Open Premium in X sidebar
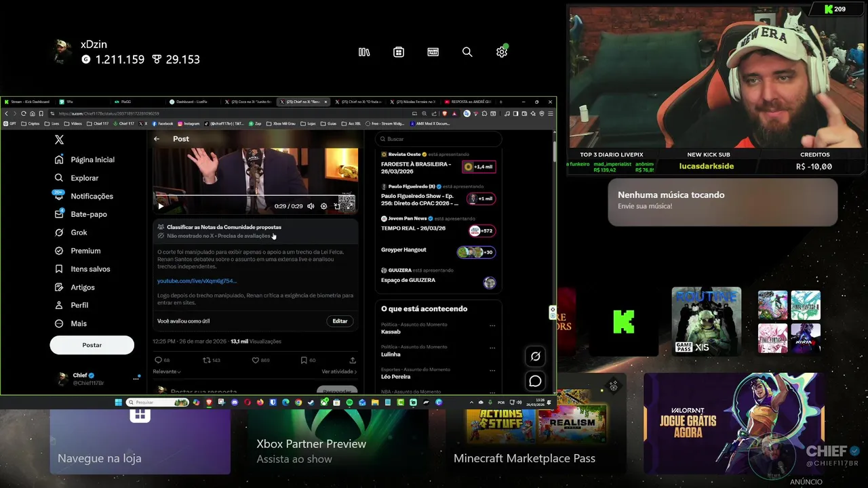 [x=77, y=251]
